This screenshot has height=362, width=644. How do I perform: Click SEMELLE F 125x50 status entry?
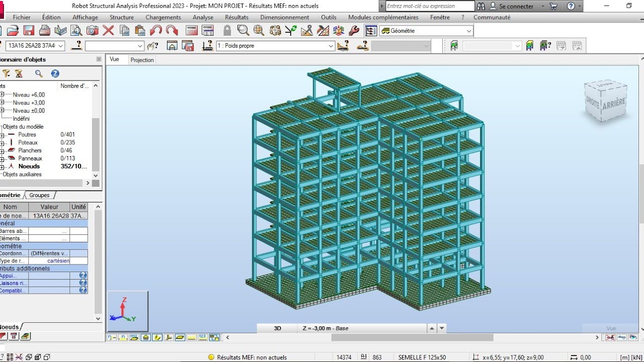tap(422, 357)
